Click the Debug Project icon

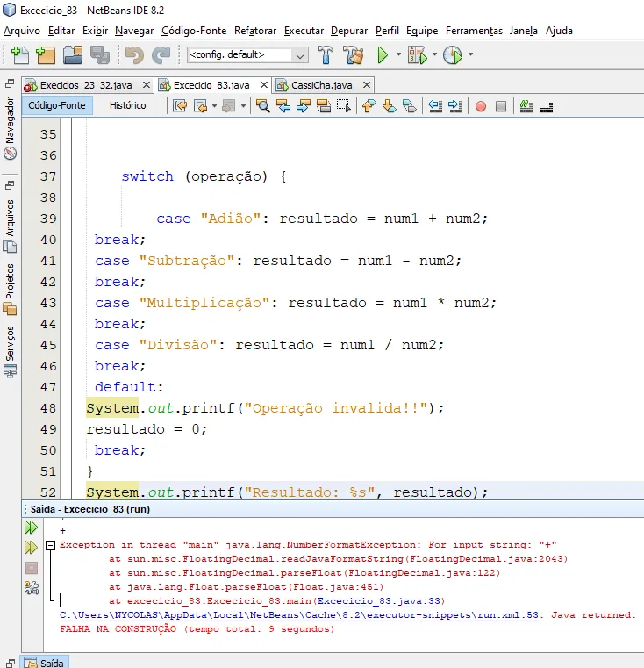pos(418,54)
